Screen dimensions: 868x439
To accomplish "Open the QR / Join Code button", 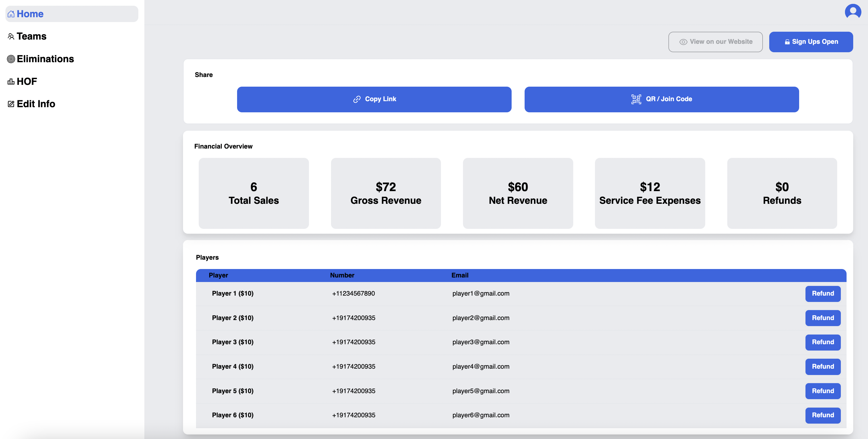I will 661,99.
